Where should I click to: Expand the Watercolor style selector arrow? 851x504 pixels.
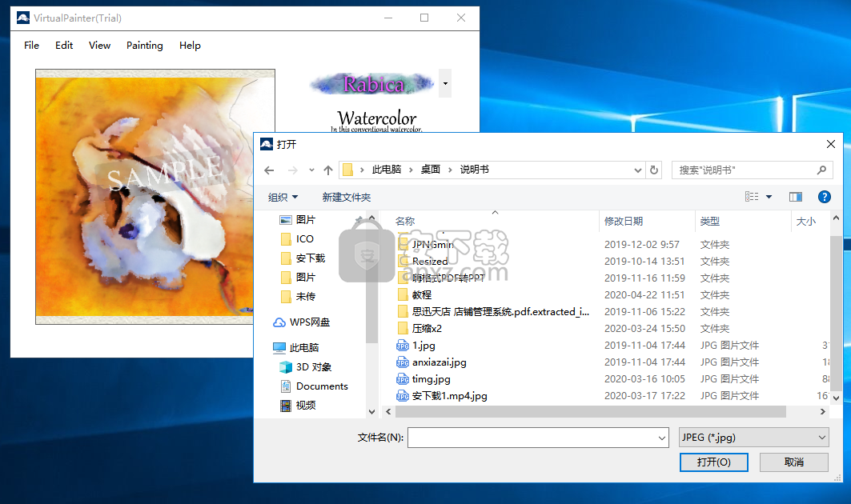tap(444, 82)
